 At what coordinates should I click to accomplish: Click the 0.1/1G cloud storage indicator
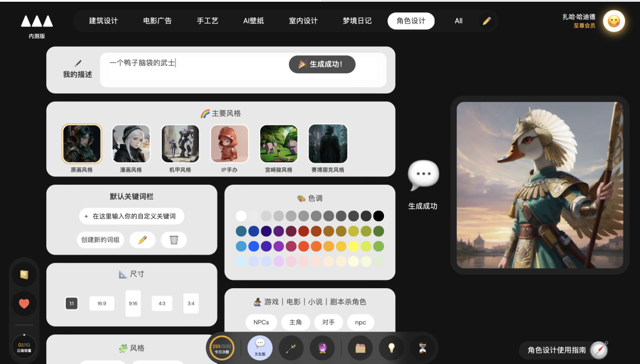[24, 347]
